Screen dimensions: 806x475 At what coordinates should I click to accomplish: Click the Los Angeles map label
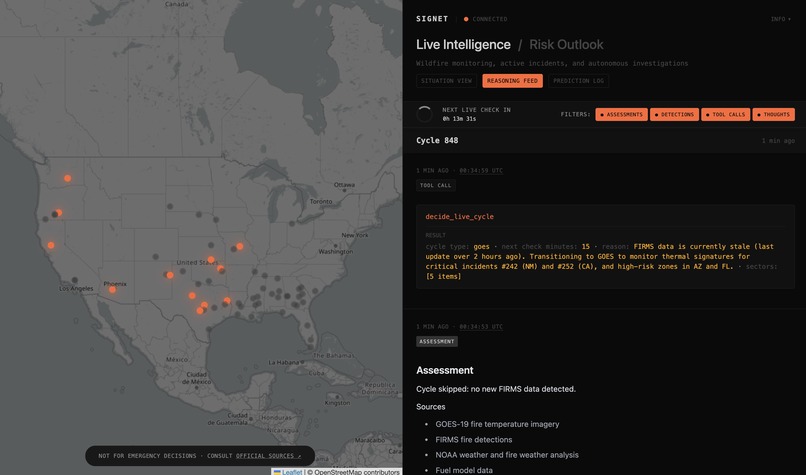point(76,288)
